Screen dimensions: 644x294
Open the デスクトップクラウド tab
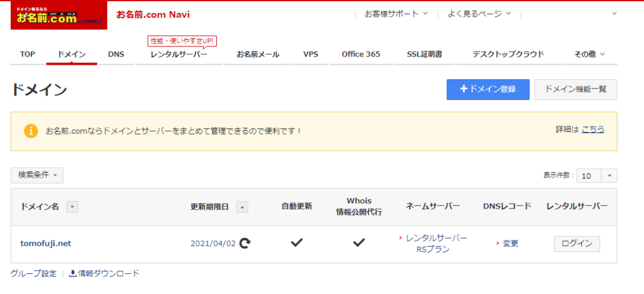click(x=508, y=54)
